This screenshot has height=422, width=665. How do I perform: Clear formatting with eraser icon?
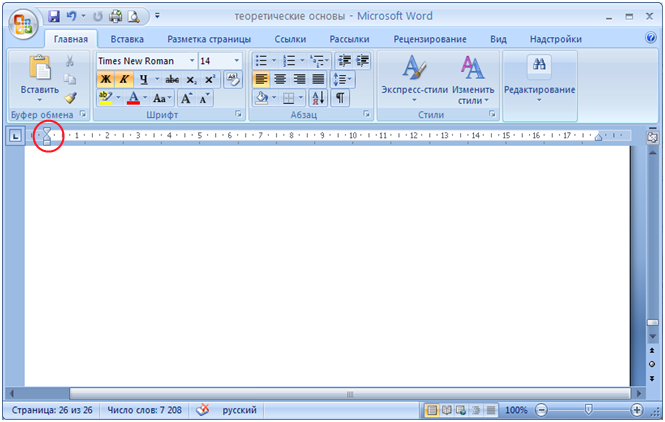(x=232, y=79)
